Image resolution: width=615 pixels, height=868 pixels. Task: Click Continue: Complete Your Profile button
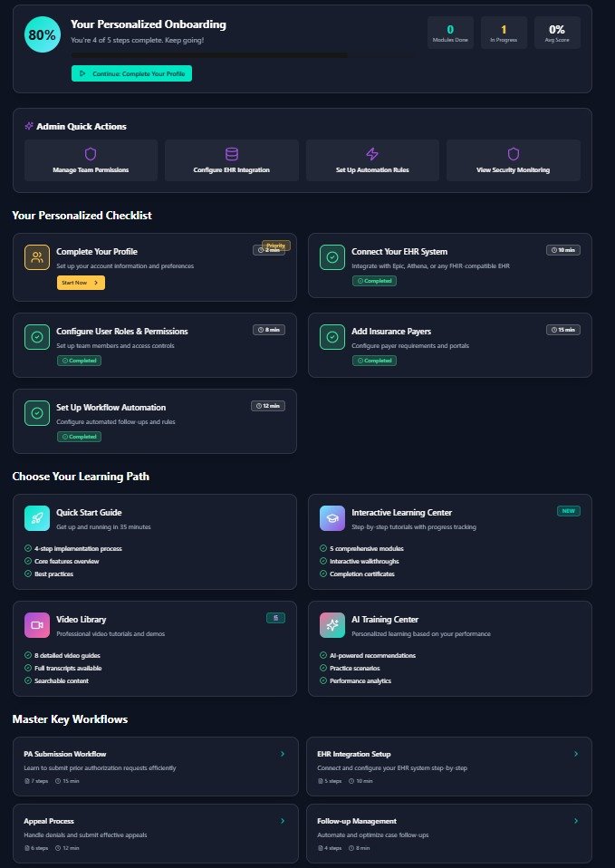point(131,73)
